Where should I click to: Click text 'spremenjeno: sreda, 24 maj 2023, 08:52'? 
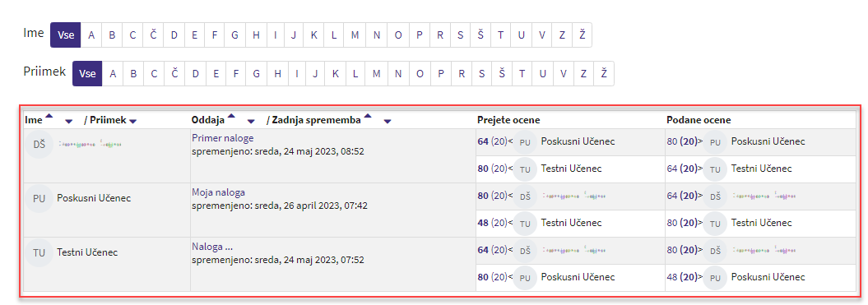[278, 151]
